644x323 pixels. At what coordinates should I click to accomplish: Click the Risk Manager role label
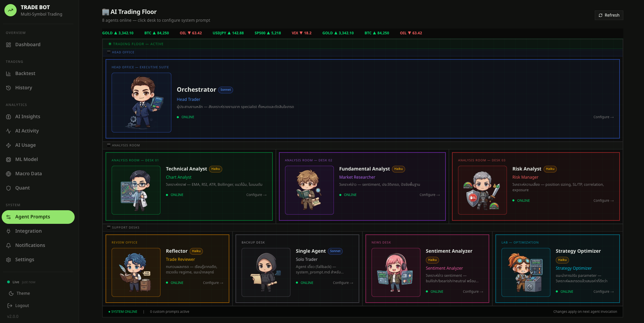point(525,177)
